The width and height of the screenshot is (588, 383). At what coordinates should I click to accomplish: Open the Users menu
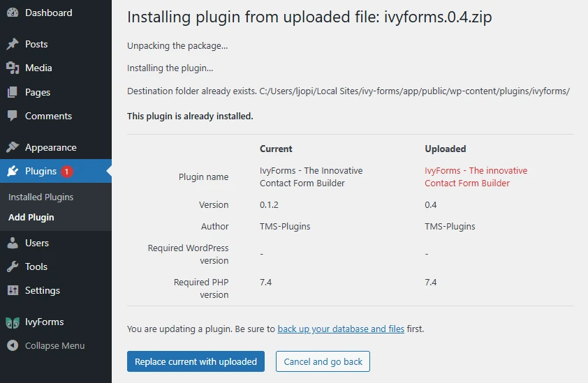click(37, 243)
